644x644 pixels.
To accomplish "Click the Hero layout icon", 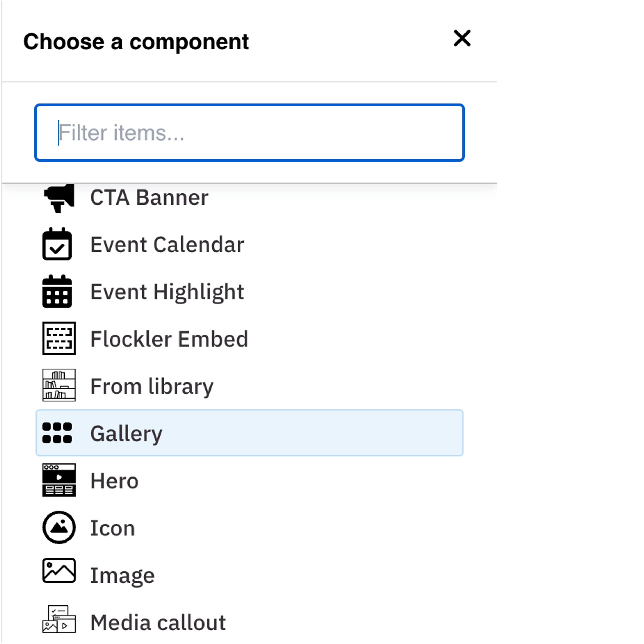I will (x=59, y=480).
